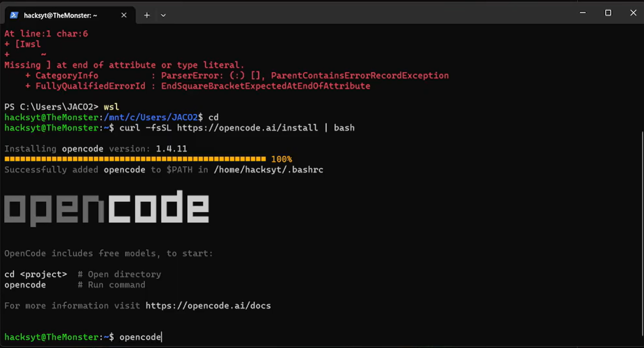
Task: Open the https://opencode.ai/docs link
Action: [x=208, y=306]
